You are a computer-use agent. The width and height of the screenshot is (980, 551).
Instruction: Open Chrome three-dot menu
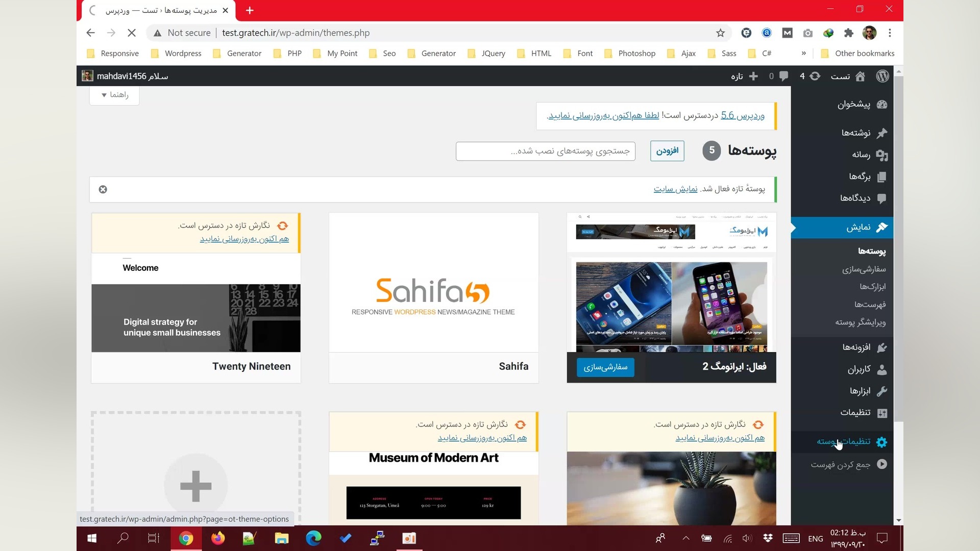tap(890, 33)
